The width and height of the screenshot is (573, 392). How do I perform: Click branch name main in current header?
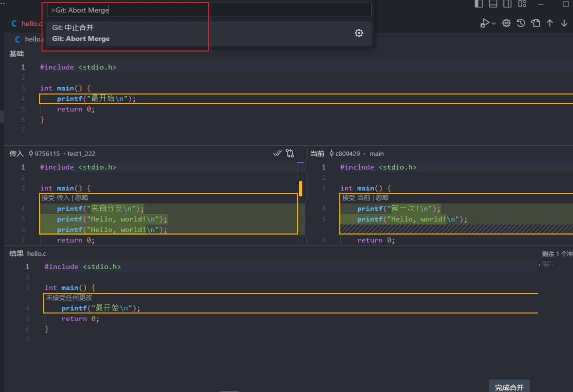(376, 153)
